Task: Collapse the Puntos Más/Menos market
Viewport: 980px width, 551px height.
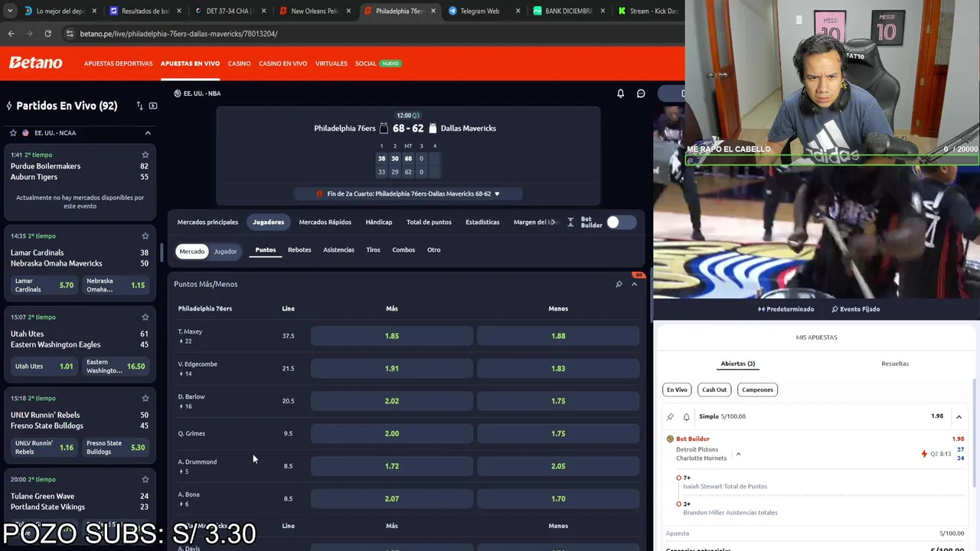Action: [634, 284]
